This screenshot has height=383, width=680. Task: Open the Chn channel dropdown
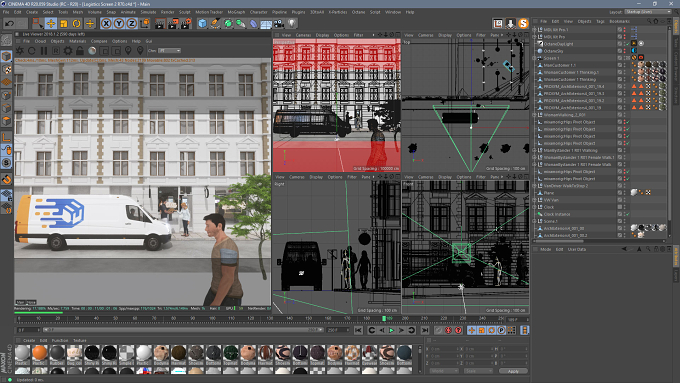[x=170, y=51]
